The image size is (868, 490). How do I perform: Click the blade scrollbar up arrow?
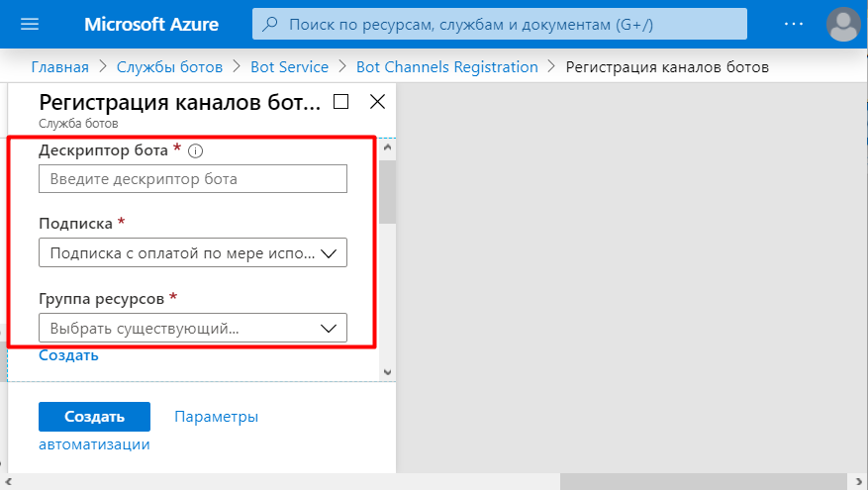(x=388, y=147)
